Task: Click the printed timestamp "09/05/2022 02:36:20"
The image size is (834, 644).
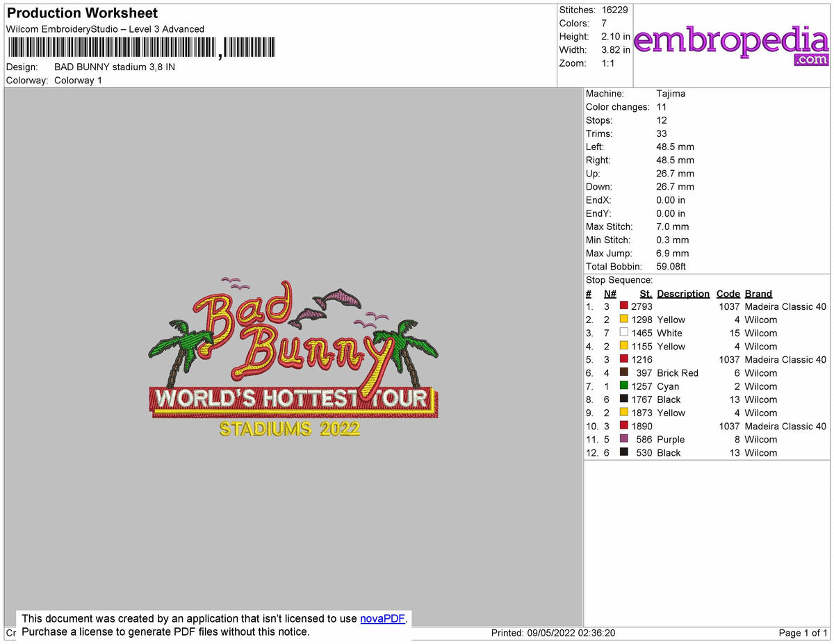Action: pos(572,633)
